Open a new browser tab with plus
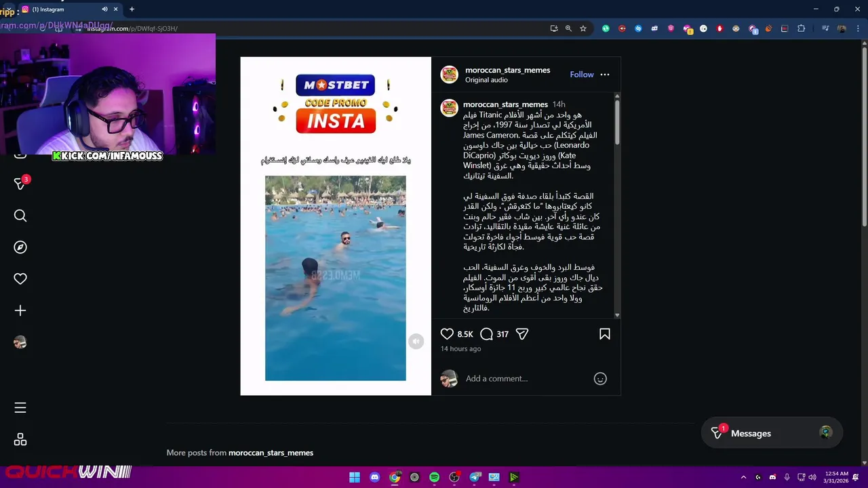This screenshot has width=868, height=488. point(132,9)
